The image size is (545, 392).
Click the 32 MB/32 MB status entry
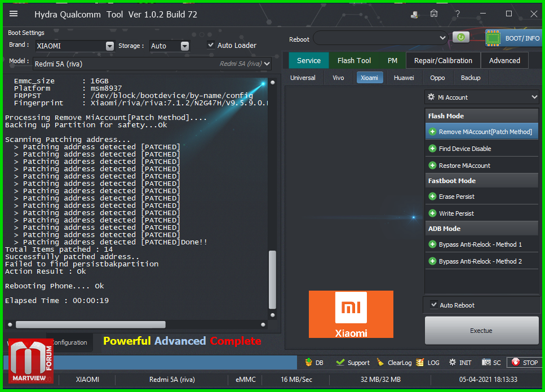(380, 380)
